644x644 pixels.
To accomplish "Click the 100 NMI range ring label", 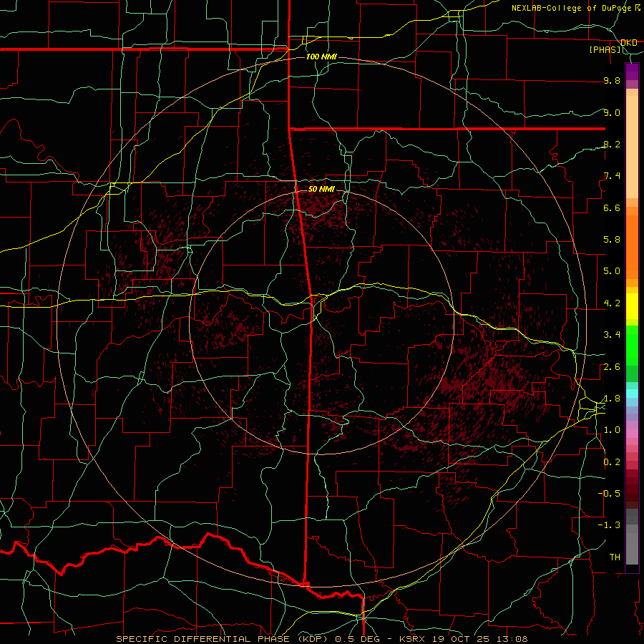I will point(321,57).
